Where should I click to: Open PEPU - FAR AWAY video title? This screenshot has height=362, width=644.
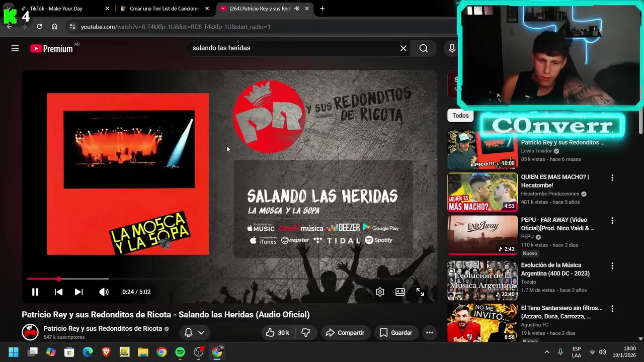(x=557, y=224)
